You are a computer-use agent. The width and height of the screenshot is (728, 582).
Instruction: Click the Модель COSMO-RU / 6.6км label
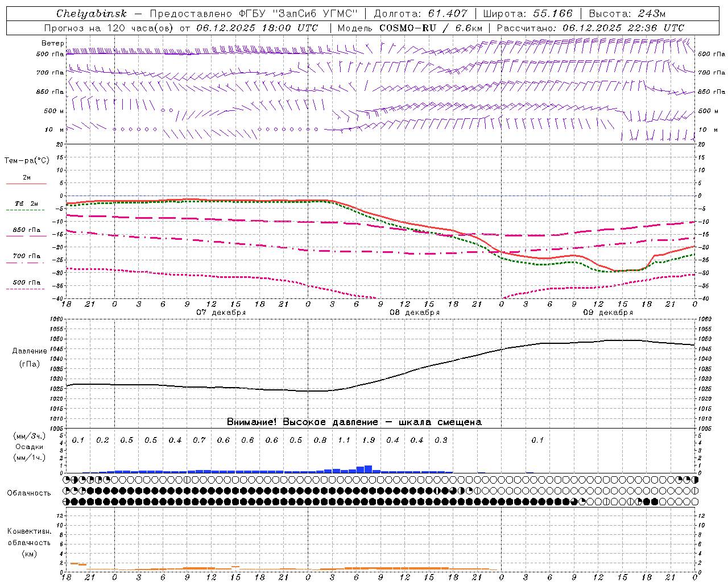(409, 28)
